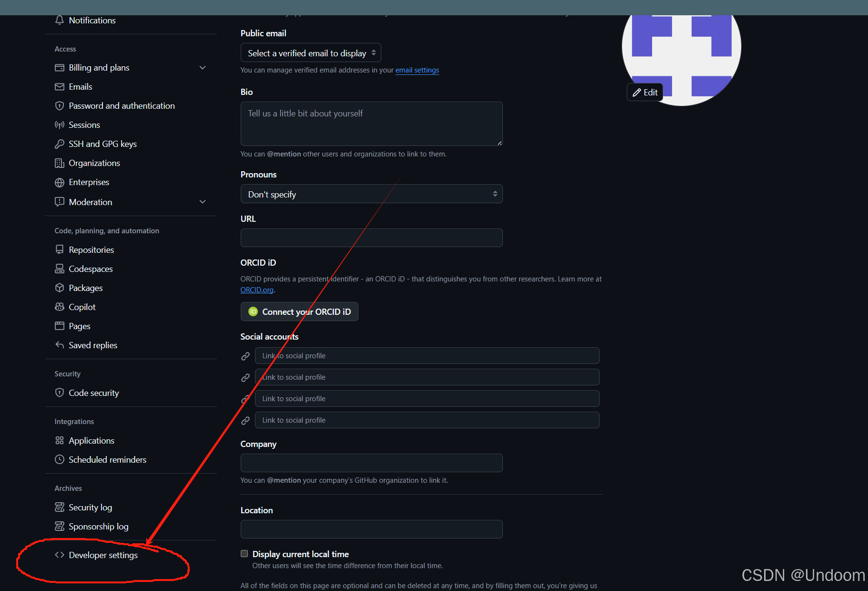The width and height of the screenshot is (868, 591).
Task: Click the Scheduled reminders clock icon
Action: pyautogui.click(x=59, y=459)
